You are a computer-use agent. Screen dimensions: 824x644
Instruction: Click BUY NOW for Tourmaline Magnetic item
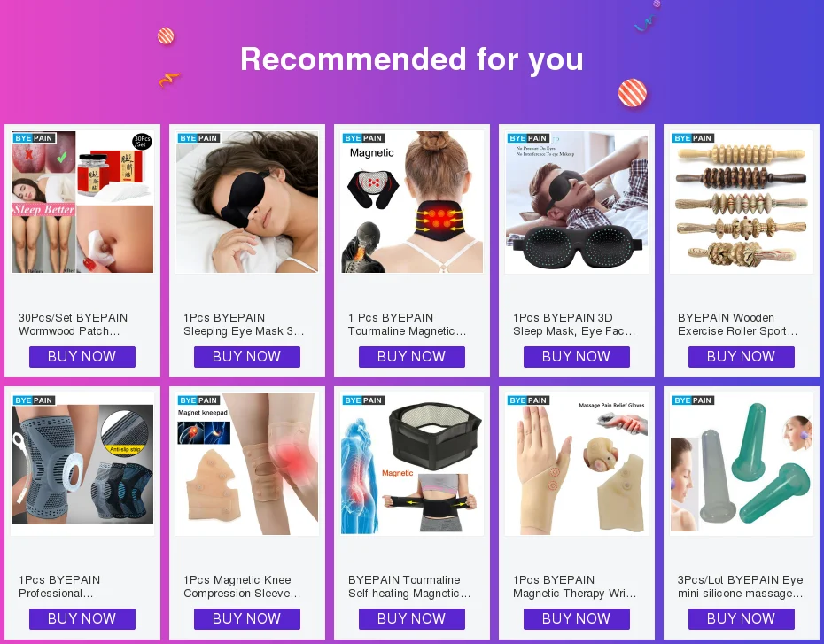411,357
